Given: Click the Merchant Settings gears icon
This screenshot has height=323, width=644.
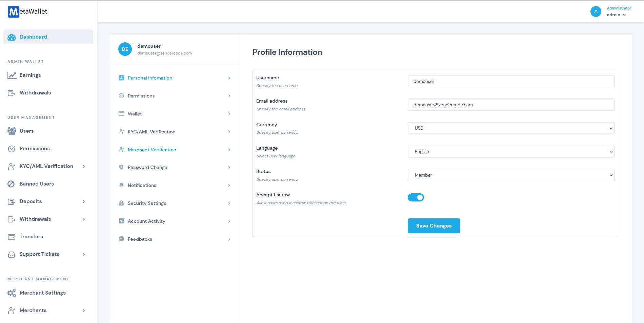Looking at the screenshot, I should tap(12, 293).
